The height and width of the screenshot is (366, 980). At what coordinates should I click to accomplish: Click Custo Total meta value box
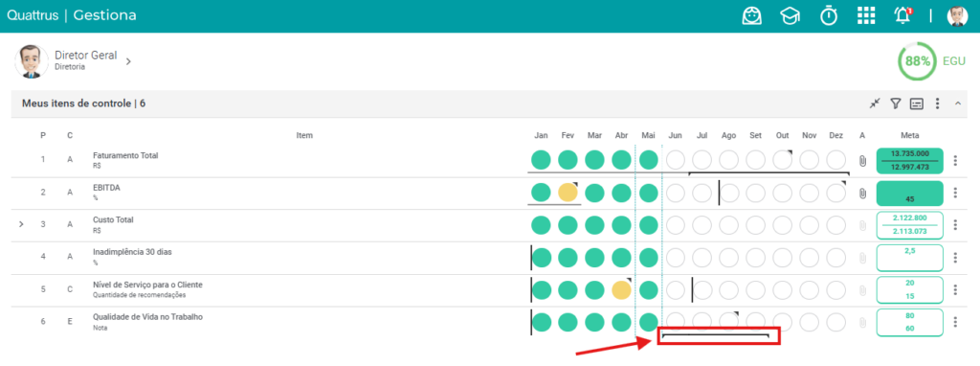pyautogui.click(x=909, y=225)
